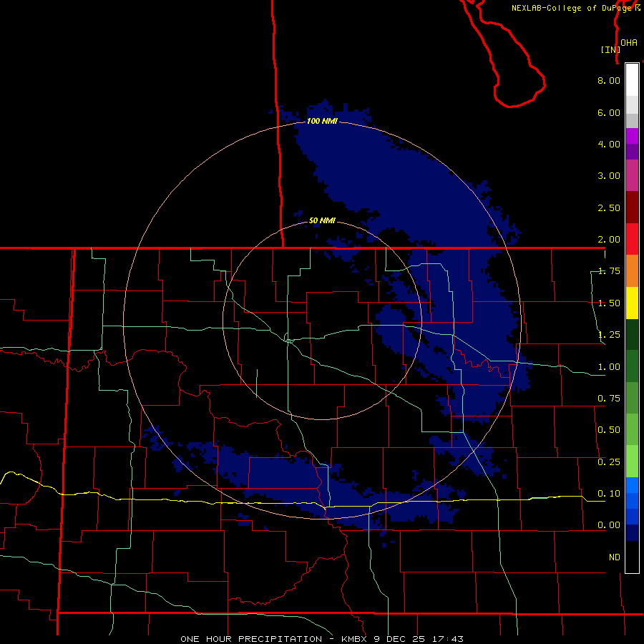The height and width of the screenshot is (644, 644).
Task: Click the bright red swatch above 2.00
Action: [x=632, y=239]
